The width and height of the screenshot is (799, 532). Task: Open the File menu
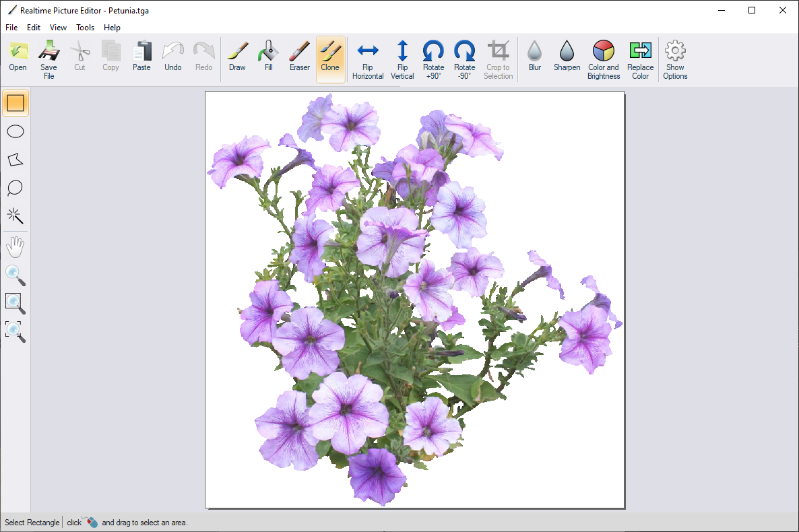pyautogui.click(x=11, y=28)
